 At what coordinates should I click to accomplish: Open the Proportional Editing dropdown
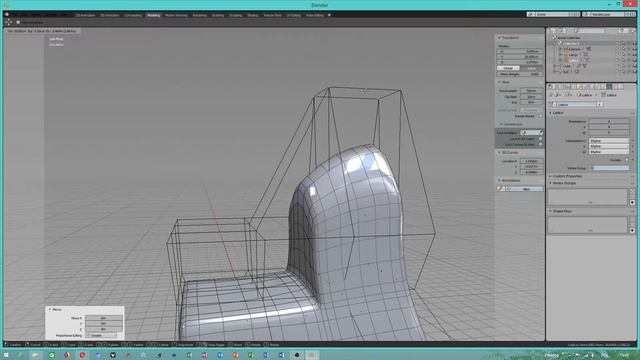coord(101,335)
